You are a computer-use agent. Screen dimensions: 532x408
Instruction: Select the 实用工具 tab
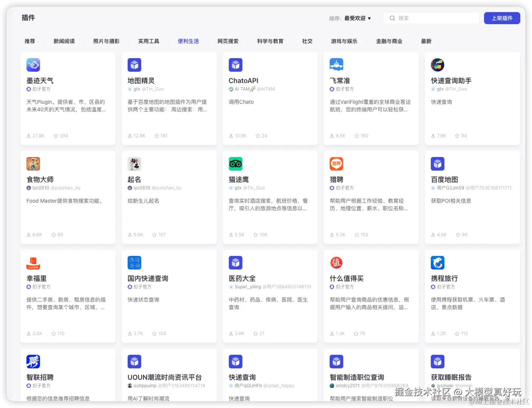pyautogui.click(x=149, y=41)
